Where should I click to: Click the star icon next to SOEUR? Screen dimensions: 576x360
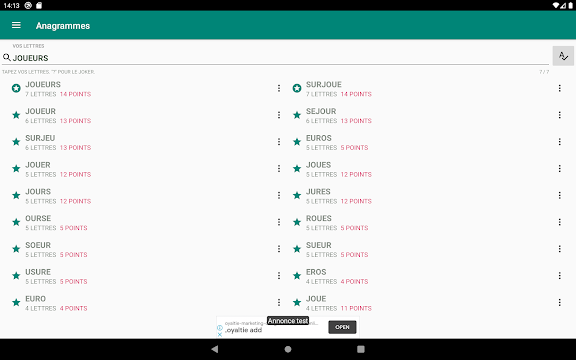pos(16,249)
